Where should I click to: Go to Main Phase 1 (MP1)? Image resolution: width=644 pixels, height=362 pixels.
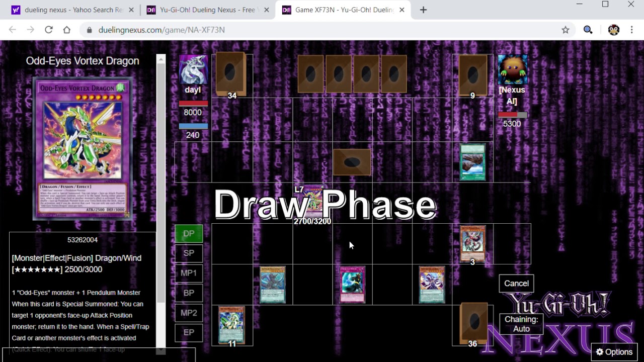189,273
